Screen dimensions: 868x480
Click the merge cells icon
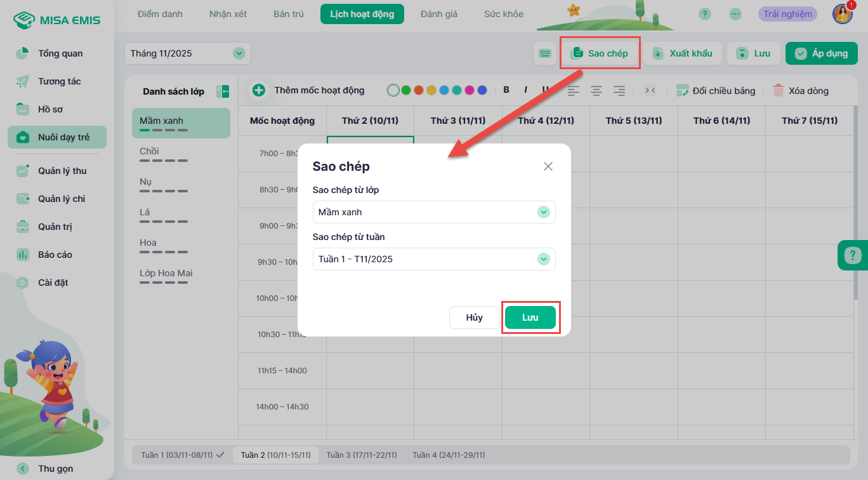tap(650, 90)
